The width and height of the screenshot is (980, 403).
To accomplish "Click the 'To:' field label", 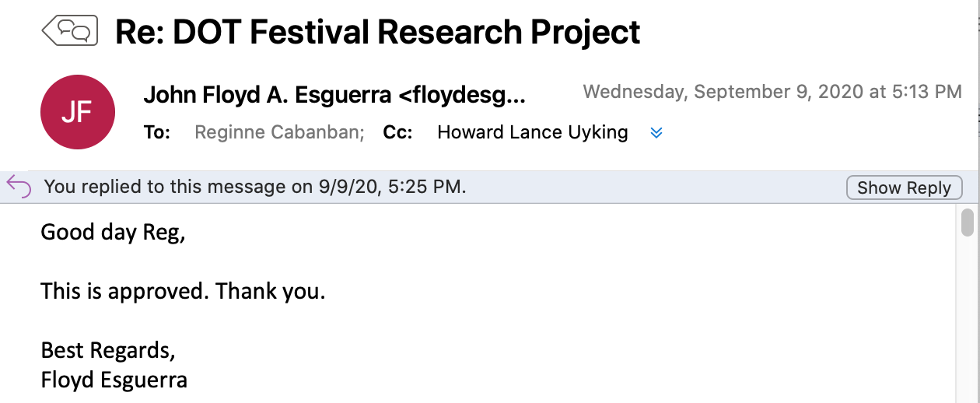I will (157, 132).
